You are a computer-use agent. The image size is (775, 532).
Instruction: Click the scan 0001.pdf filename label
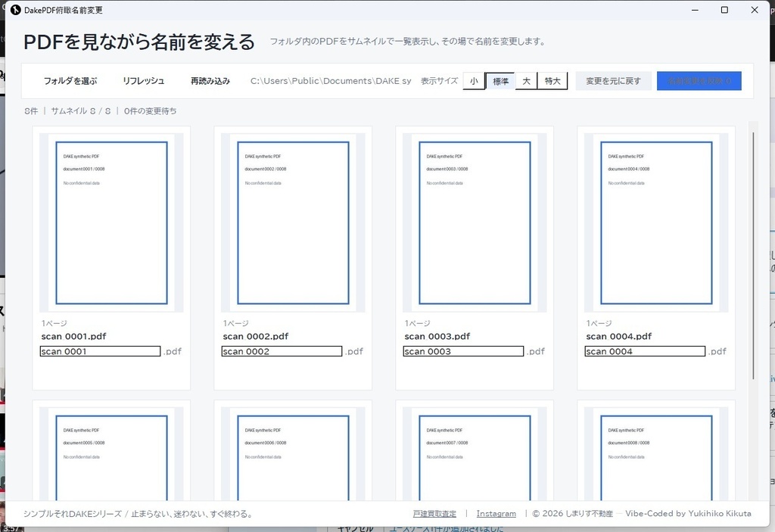pyautogui.click(x=73, y=336)
